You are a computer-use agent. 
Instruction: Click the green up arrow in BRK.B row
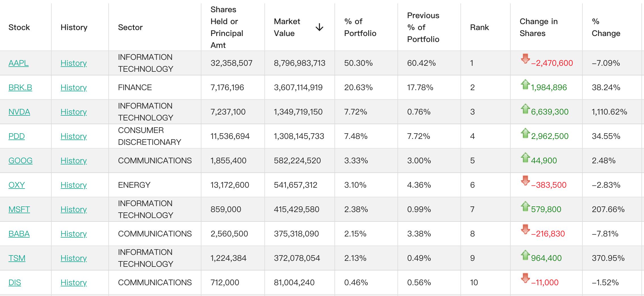[x=525, y=84]
